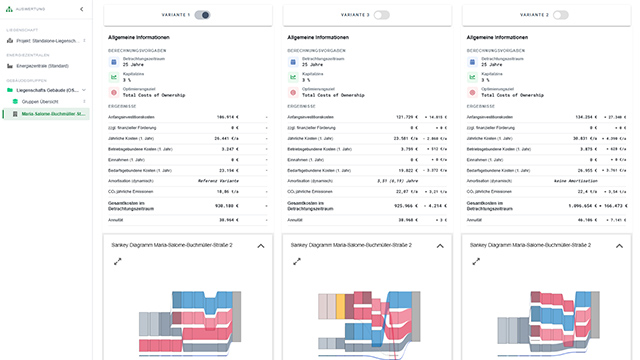The image size is (640, 360).
Task: Turn off the Variante 1 toggle
Action: [202, 15]
